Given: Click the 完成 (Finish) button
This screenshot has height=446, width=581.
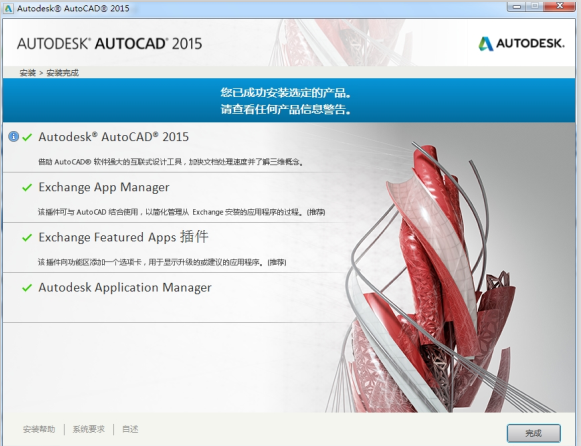Looking at the screenshot, I should tap(534, 433).
